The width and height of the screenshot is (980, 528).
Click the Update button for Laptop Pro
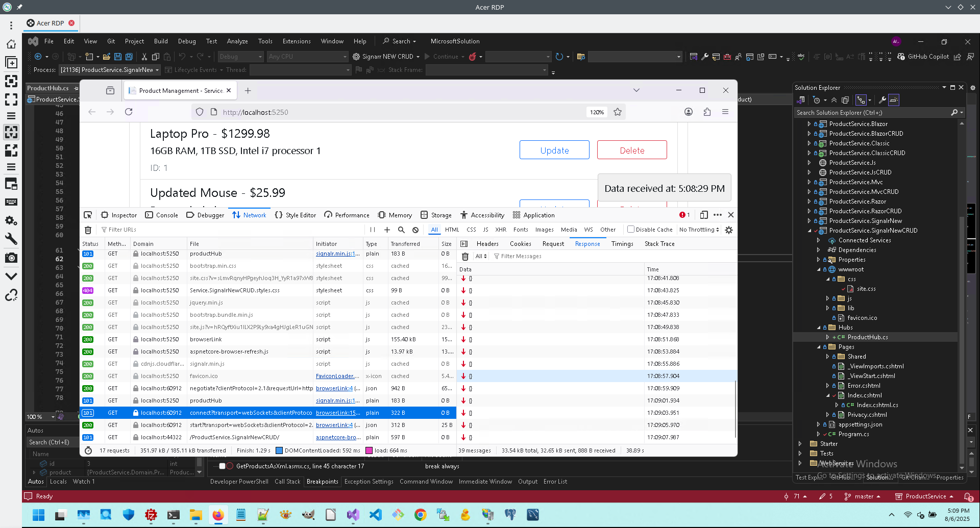pyautogui.click(x=554, y=150)
